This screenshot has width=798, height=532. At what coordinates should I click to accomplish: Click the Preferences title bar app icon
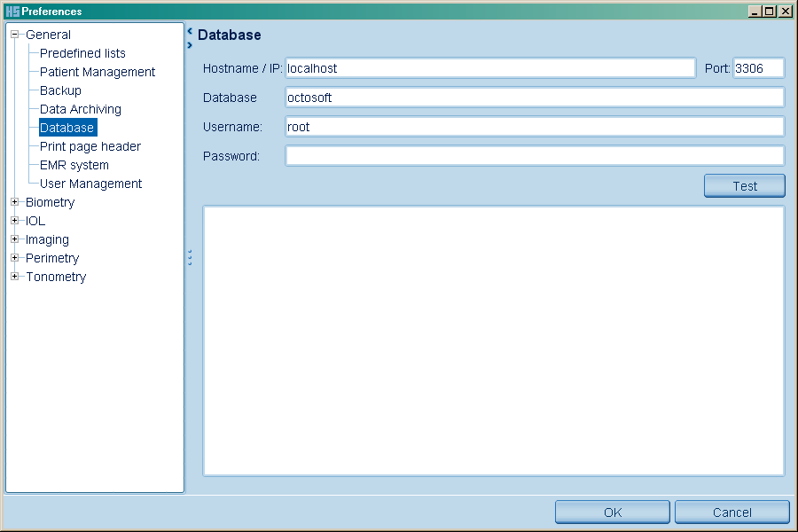coord(12,12)
